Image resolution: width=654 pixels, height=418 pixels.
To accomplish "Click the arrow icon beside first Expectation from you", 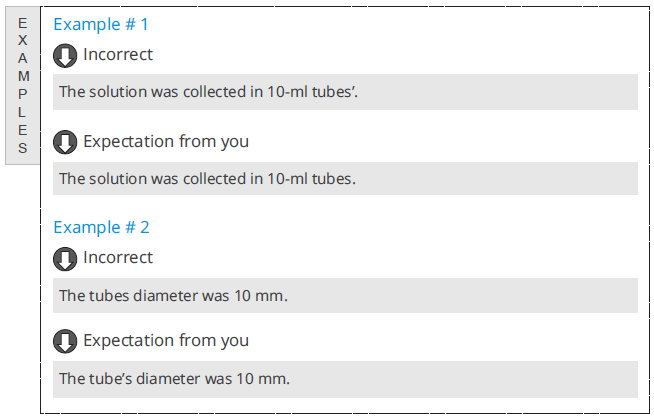I will tap(65, 142).
